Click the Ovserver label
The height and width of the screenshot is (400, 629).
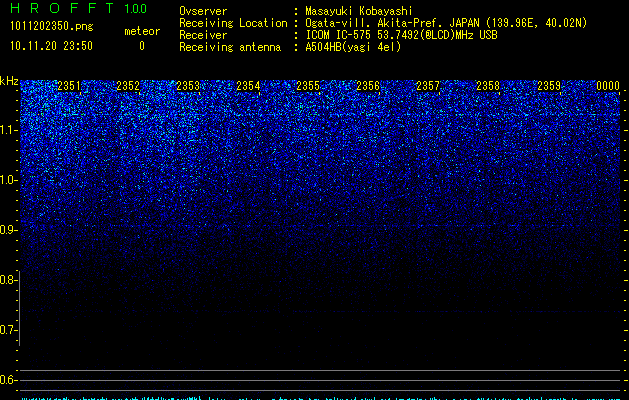(203, 11)
